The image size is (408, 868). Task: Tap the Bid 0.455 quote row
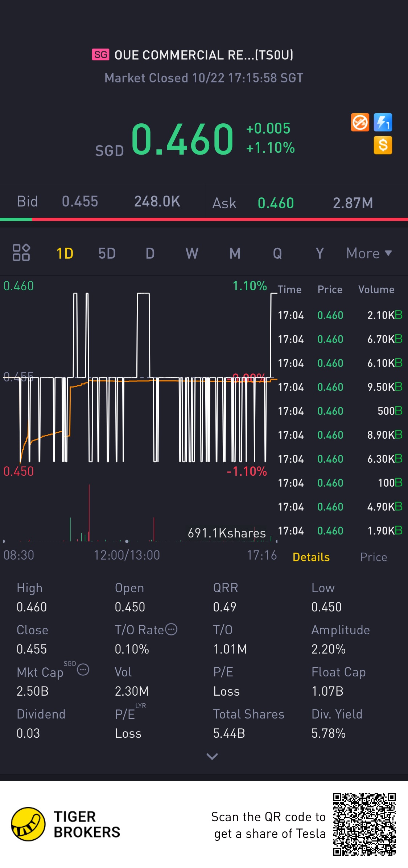click(x=102, y=201)
